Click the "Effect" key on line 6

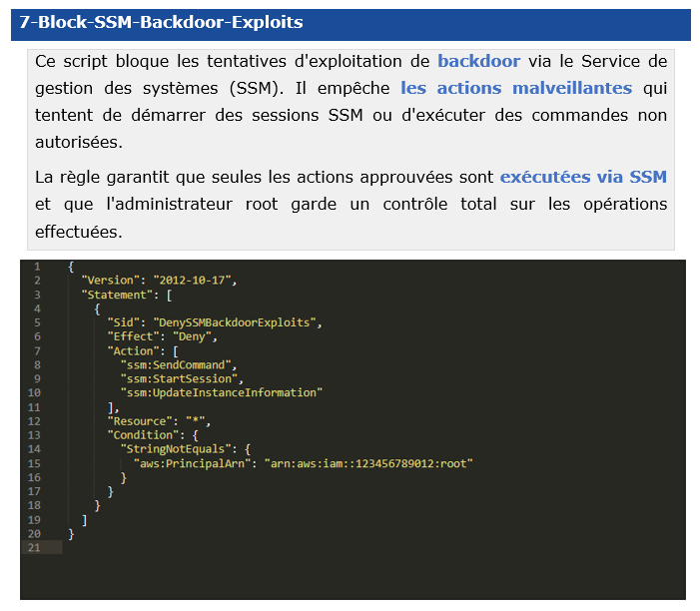click(x=133, y=336)
